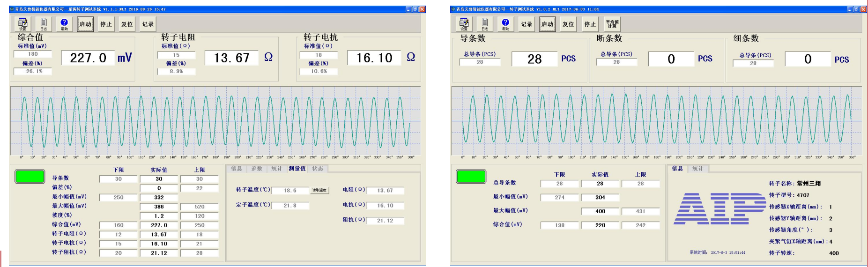Switch to the 状态 tab

pyautogui.click(x=318, y=169)
